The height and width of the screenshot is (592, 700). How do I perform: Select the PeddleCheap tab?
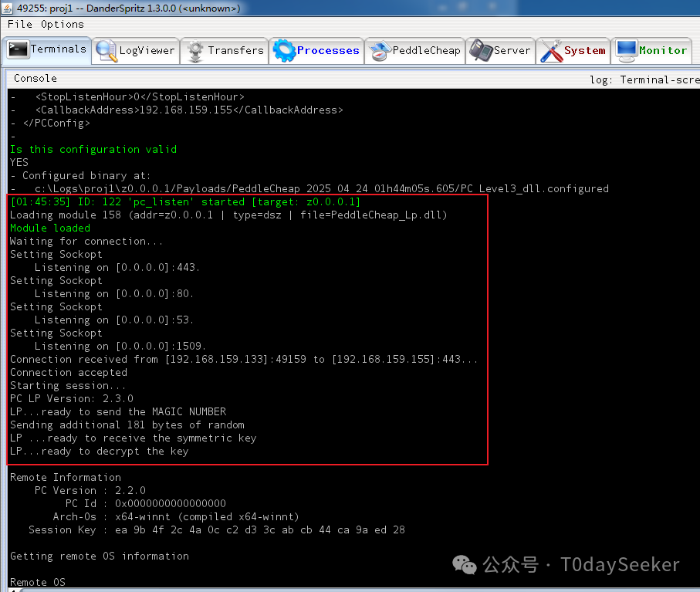[415, 50]
